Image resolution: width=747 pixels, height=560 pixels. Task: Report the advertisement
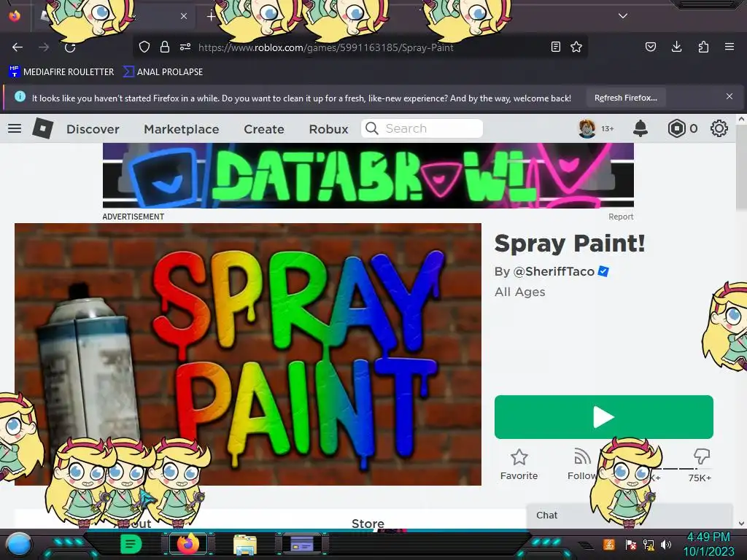click(621, 217)
